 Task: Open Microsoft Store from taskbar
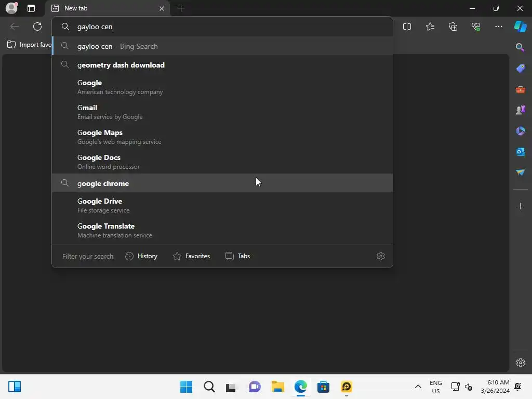click(x=323, y=387)
